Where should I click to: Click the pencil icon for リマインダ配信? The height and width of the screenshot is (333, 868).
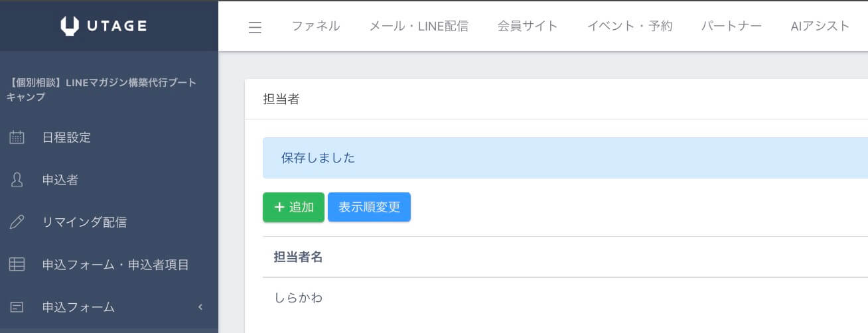tap(17, 222)
